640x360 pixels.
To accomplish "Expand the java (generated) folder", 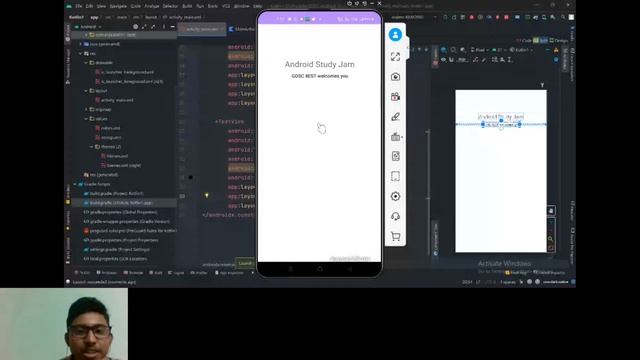I will (81, 44).
